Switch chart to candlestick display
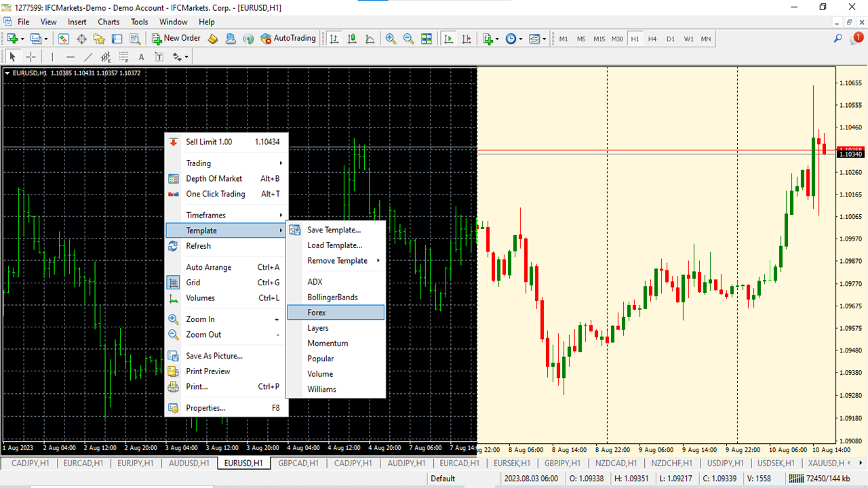The image size is (868, 488). pos(351,39)
